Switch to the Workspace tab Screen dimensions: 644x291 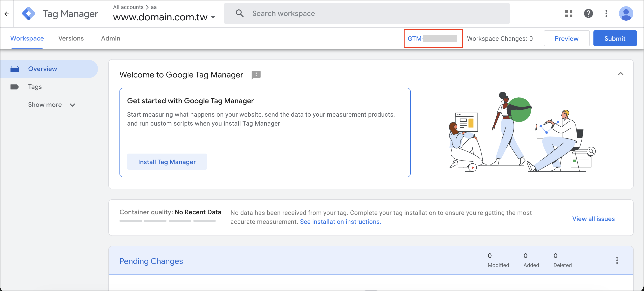[27, 39]
